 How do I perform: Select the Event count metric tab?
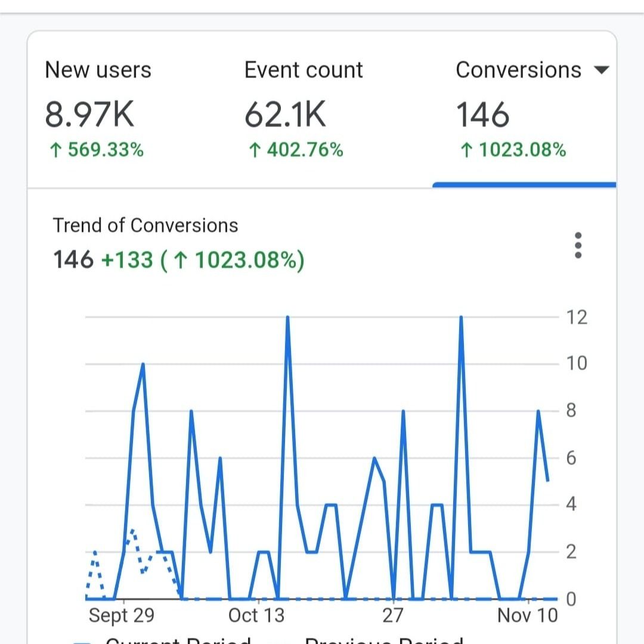click(304, 70)
